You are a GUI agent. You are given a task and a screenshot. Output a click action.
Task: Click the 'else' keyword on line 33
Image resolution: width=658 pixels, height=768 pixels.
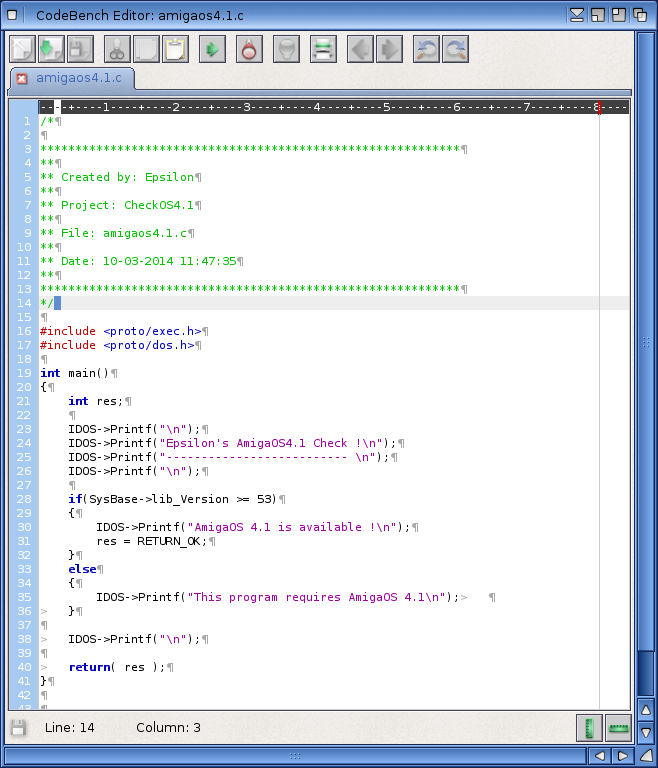[82, 569]
